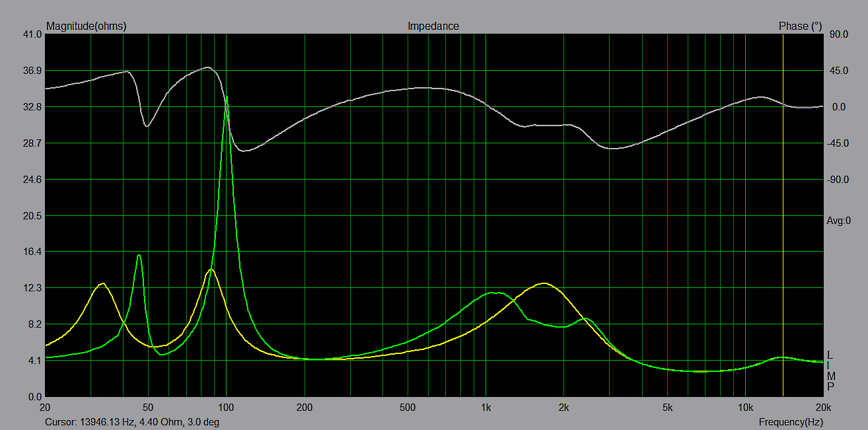Click the '500' frequency axis label
This screenshot has width=868, height=430.
pyautogui.click(x=408, y=407)
